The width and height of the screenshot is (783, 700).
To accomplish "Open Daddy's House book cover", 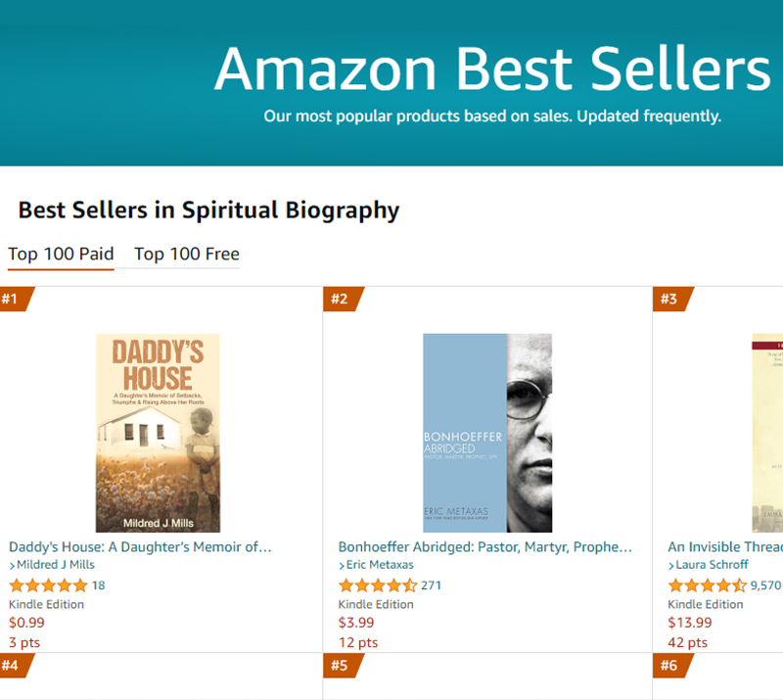I will coord(158,433).
